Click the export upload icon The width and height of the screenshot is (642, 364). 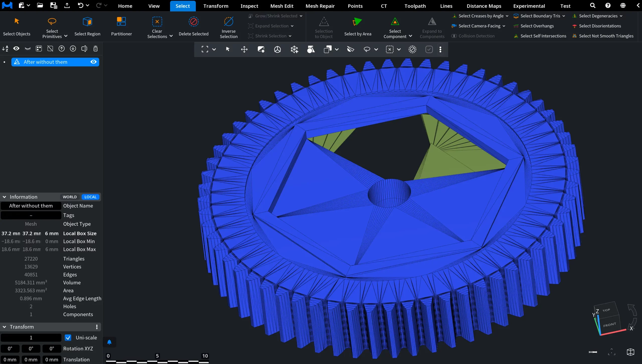[67, 5]
